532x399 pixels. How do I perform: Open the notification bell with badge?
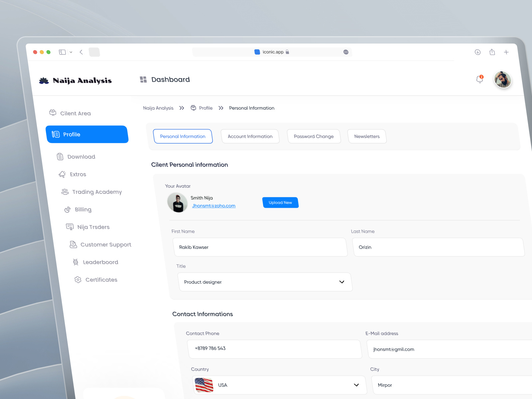tap(479, 79)
